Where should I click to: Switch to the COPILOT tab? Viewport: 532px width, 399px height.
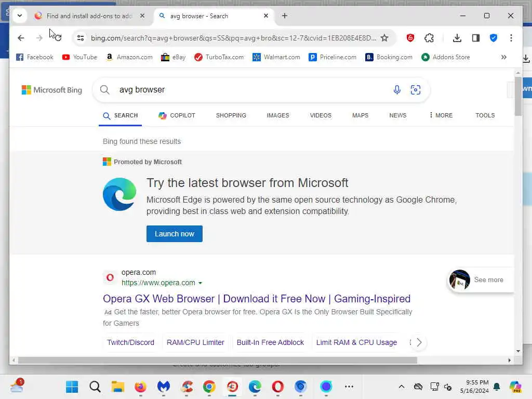click(177, 115)
